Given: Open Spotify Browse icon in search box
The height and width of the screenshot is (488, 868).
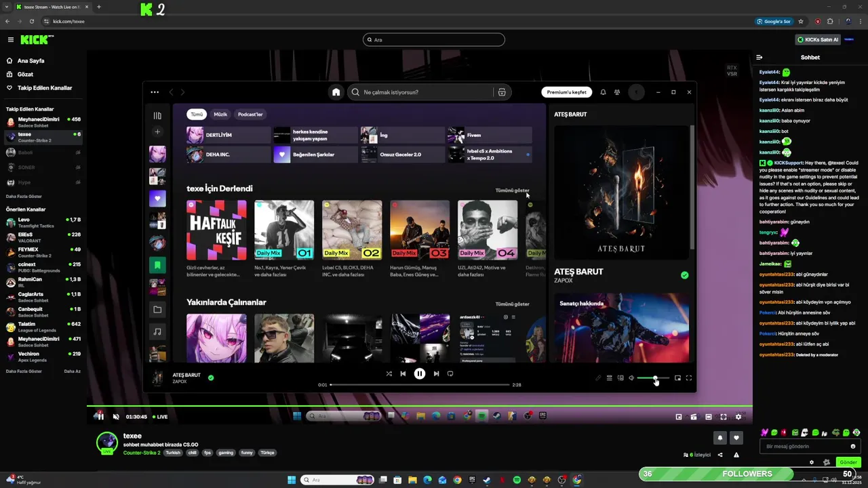Looking at the screenshot, I should 502,92.
